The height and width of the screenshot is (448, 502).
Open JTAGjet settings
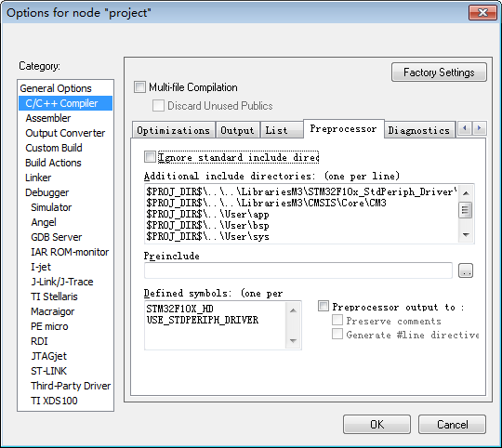(x=48, y=356)
